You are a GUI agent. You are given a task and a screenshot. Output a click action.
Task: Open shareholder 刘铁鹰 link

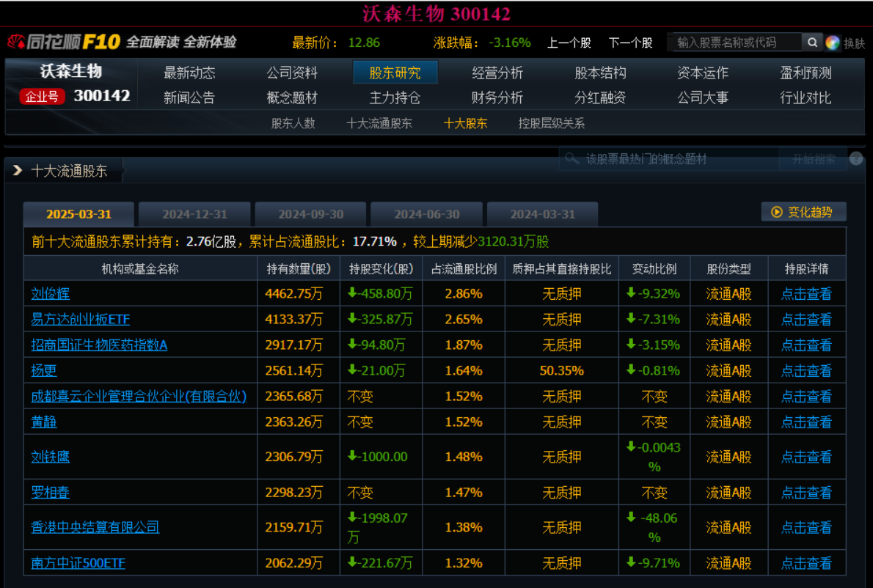pyautogui.click(x=50, y=457)
